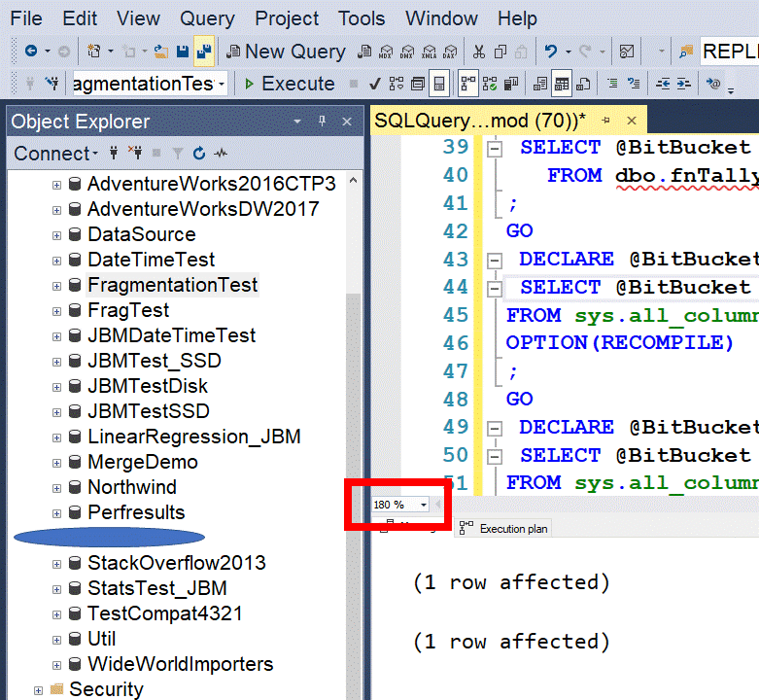The image size is (759, 700).
Task: Expand the StackOverflow2013 database node
Action: [x=56, y=564]
